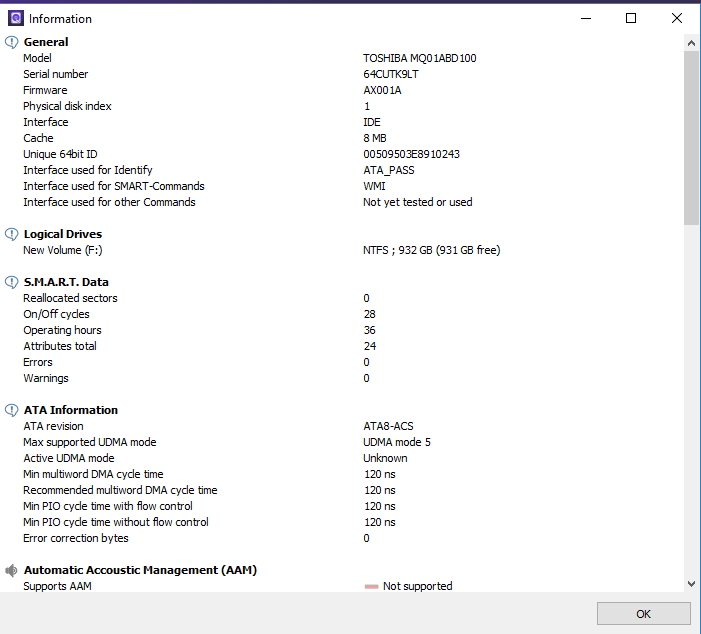Click the Logical Drives section info icon
Viewport: 701px width, 634px height.
click(x=11, y=234)
